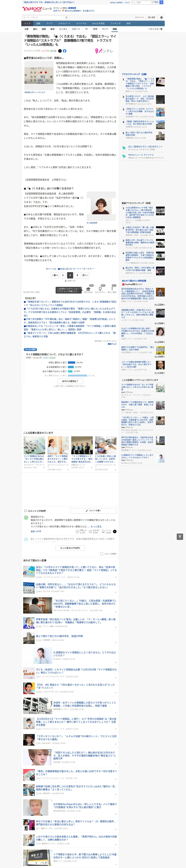
Task: Open 関西テレビ source link under article
Action: pyautogui.click(x=112, y=344)
